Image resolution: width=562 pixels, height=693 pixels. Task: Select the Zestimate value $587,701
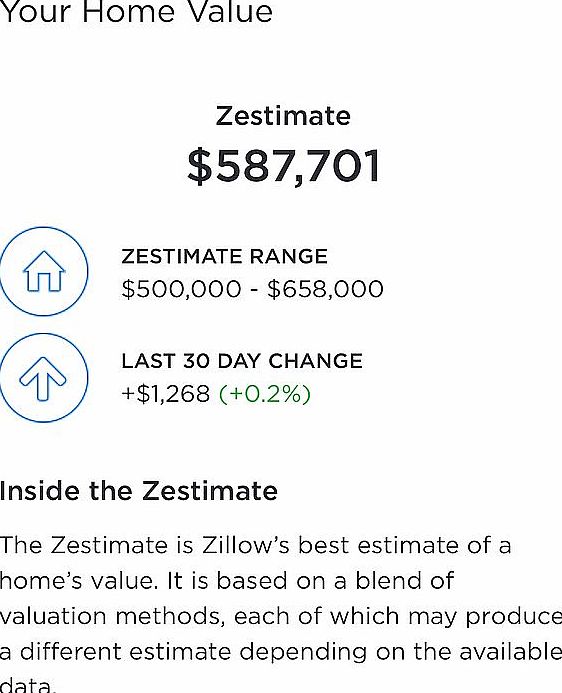tap(284, 166)
